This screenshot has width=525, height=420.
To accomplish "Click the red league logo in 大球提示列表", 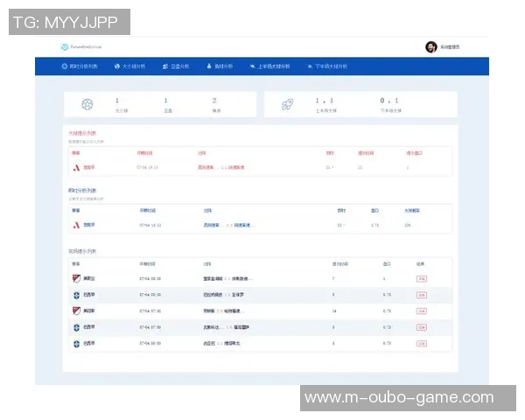I will click(76, 166).
